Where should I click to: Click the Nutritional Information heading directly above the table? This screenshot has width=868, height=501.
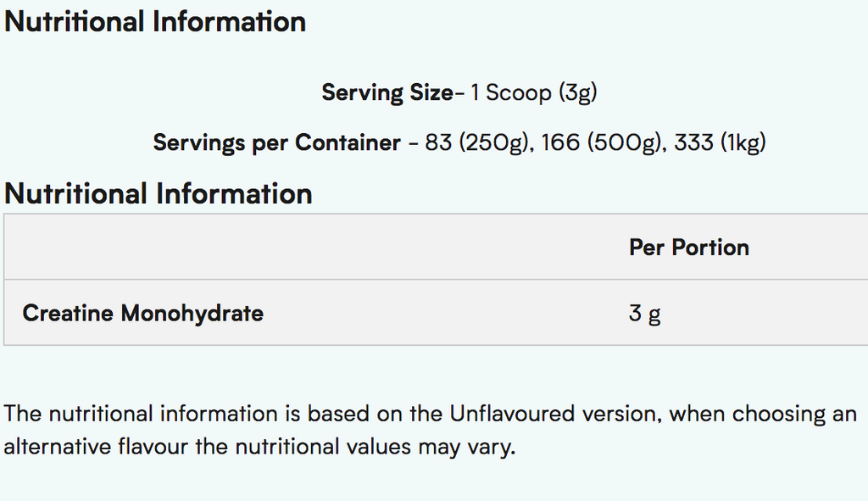pos(159,193)
